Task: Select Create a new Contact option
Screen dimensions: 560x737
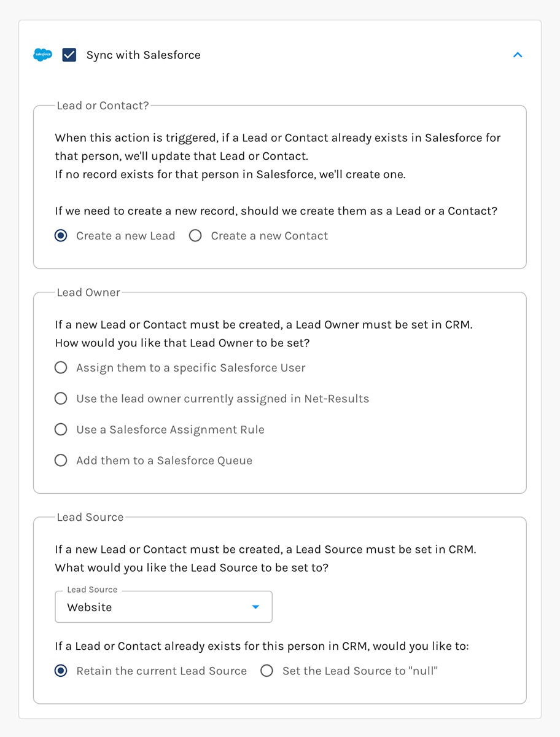Action: click(x=195, y=236)
